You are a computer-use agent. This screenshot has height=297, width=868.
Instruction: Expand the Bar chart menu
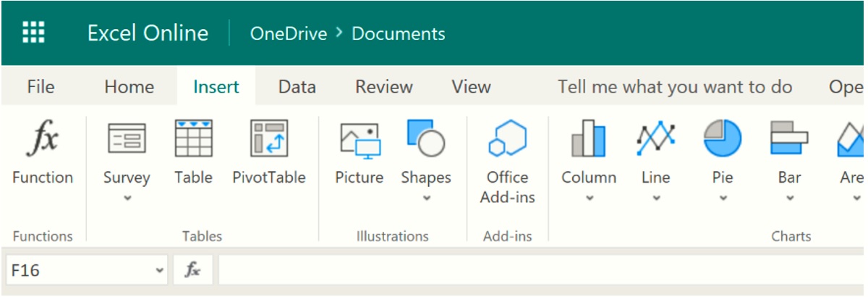(x=789, y=198)
